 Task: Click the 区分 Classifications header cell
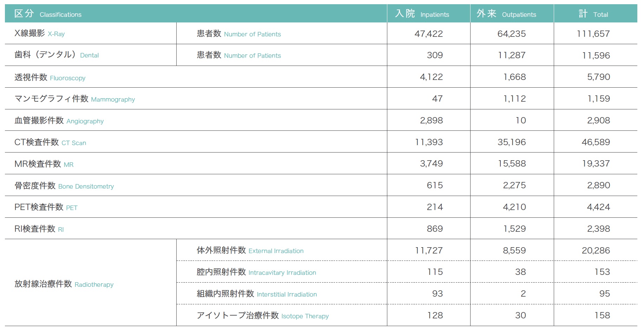[x=196, y=14]
